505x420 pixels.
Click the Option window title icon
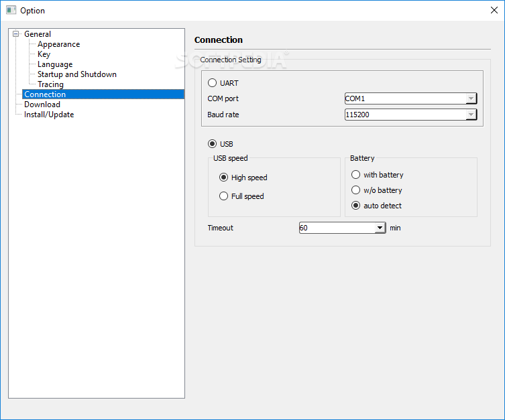pyautogui.click(x=11, y=10)
